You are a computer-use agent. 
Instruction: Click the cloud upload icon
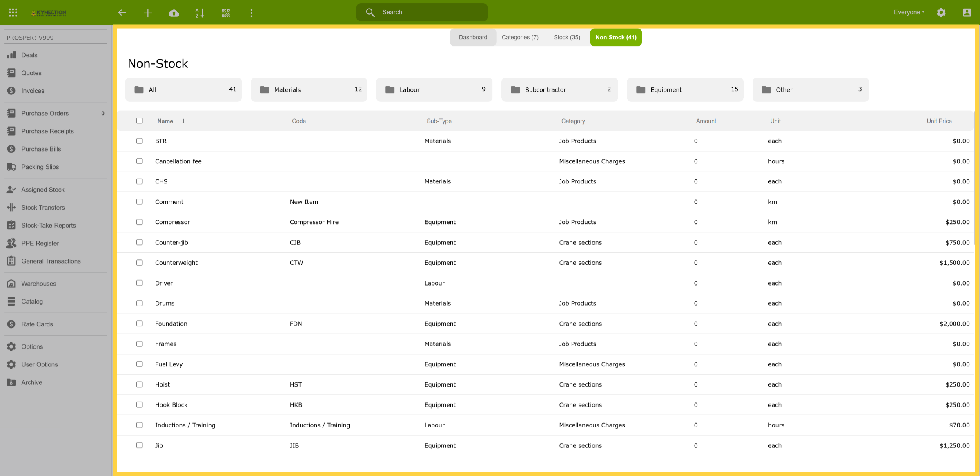174,13
